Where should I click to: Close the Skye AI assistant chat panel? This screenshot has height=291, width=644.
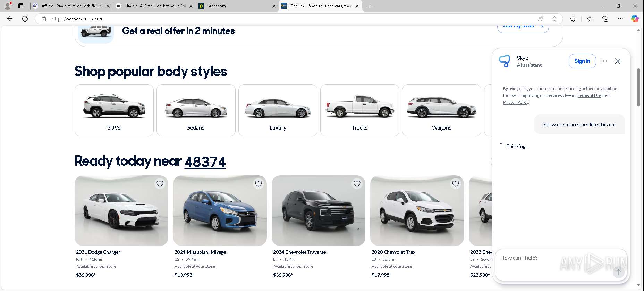(618, 61)
